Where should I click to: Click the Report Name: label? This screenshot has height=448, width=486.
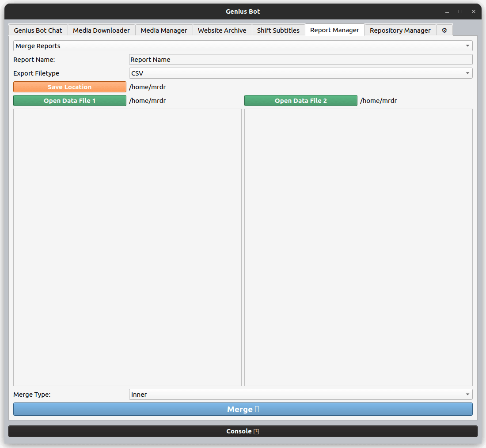coord(34,60)
